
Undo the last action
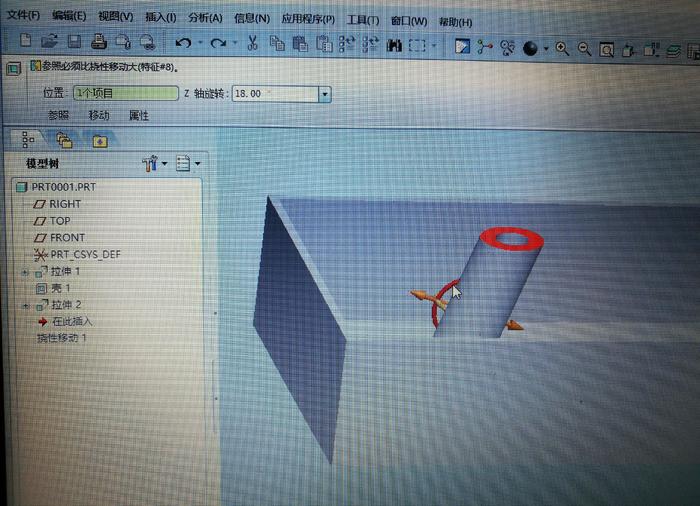click(183, 43)
